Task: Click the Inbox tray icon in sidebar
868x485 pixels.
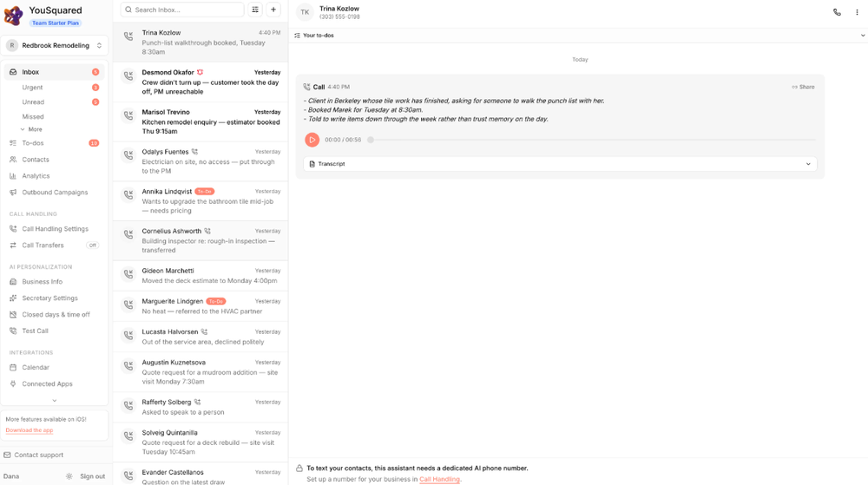Action: 13,72
